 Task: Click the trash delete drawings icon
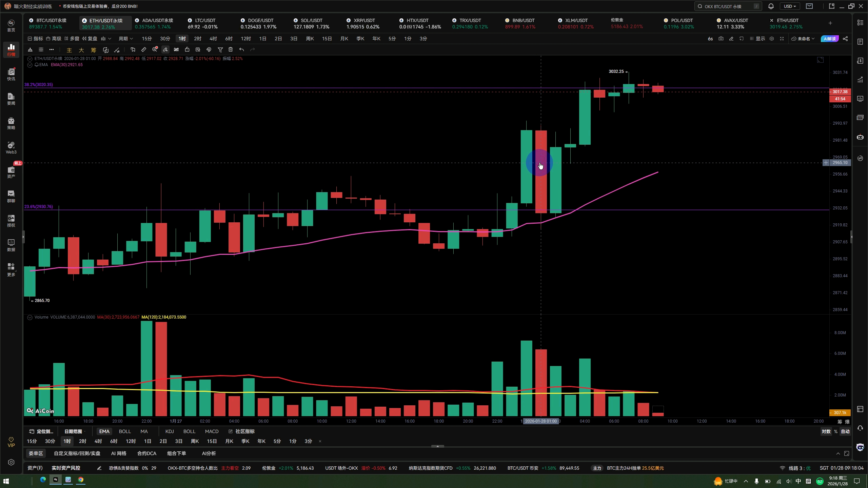pos(231,50)
